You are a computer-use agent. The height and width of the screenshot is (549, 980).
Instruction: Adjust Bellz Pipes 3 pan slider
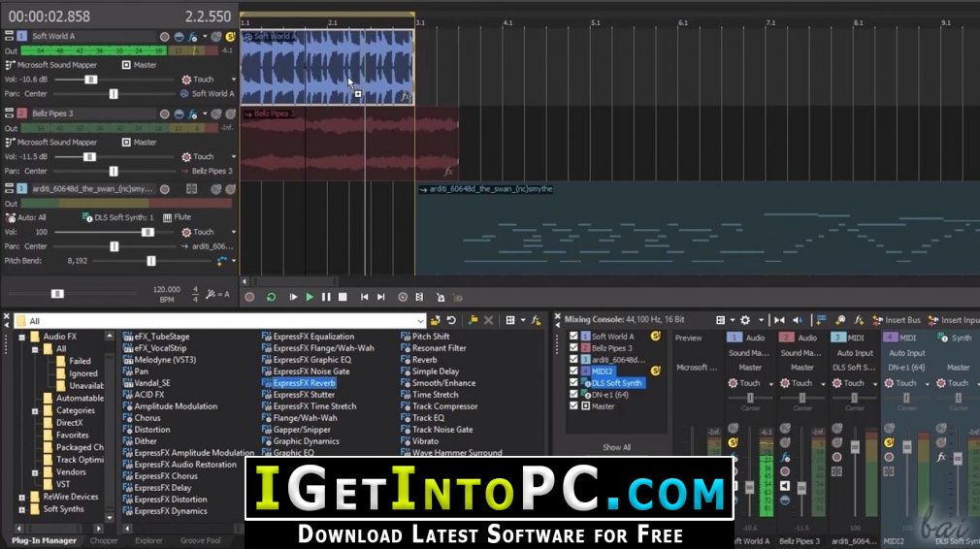(x=114, y=171)
